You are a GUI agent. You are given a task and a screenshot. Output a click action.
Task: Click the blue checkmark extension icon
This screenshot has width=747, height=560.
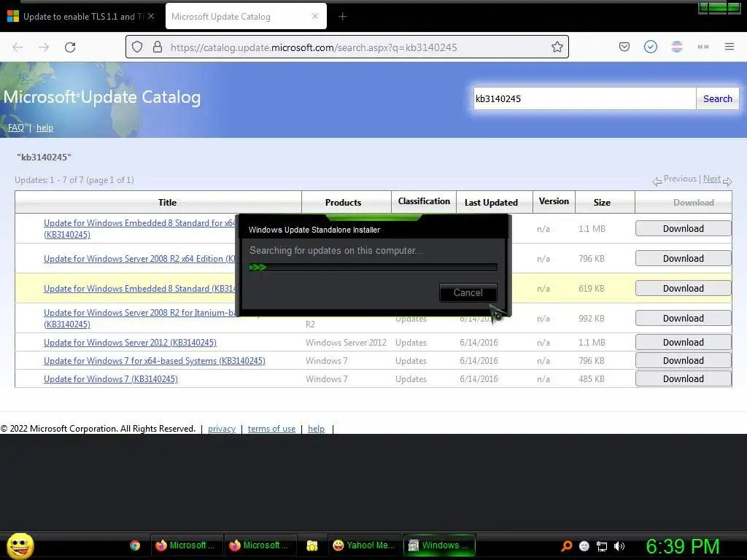[650, 47]
